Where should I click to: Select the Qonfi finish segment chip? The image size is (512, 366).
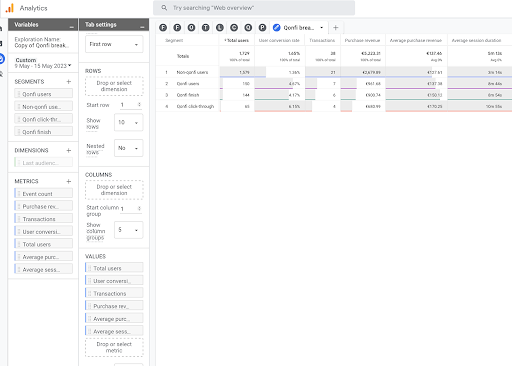(43, 132)
